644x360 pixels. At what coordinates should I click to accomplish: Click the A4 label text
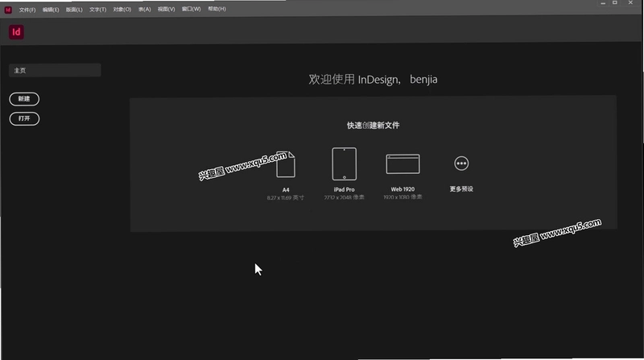[x=286, y=190]
